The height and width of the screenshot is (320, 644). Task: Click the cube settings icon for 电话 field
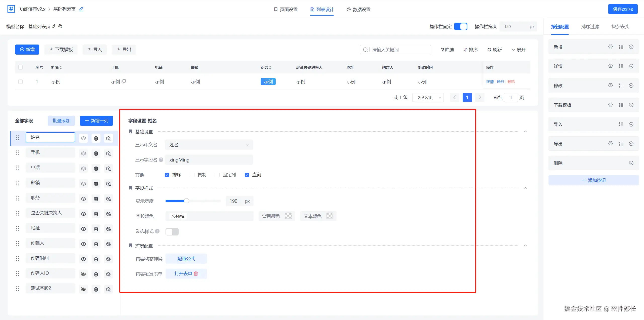click(x=109, y=169)
